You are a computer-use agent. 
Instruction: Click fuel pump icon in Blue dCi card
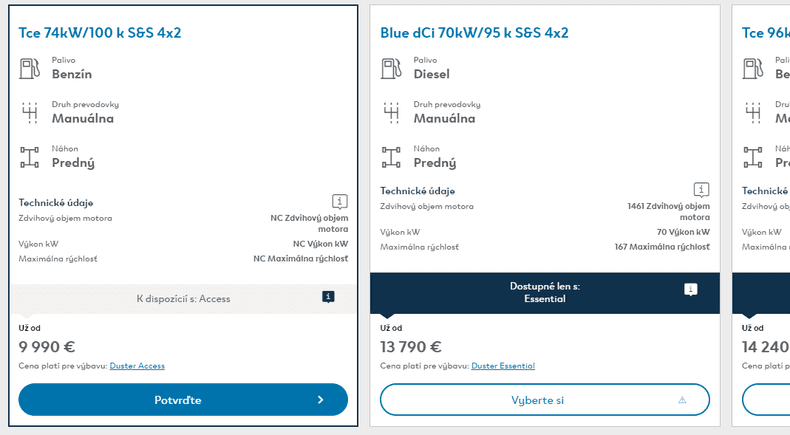pyautogui.click(x=391, y=68)
